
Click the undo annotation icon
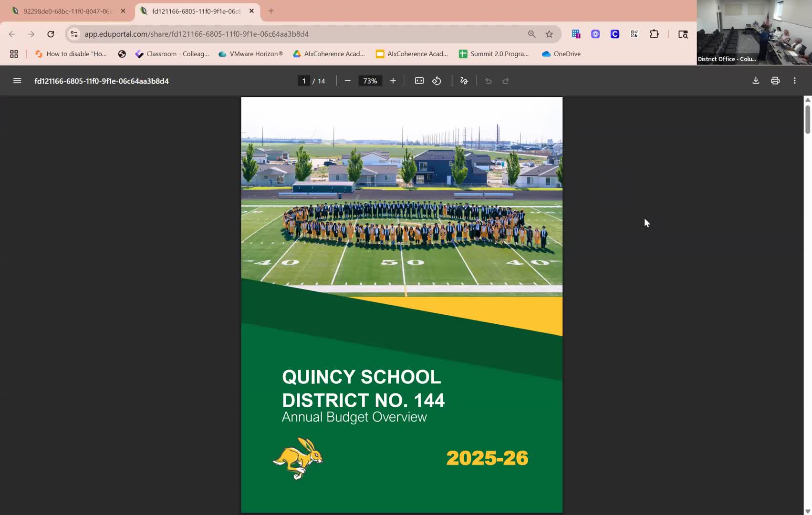(x=488, y=81)
